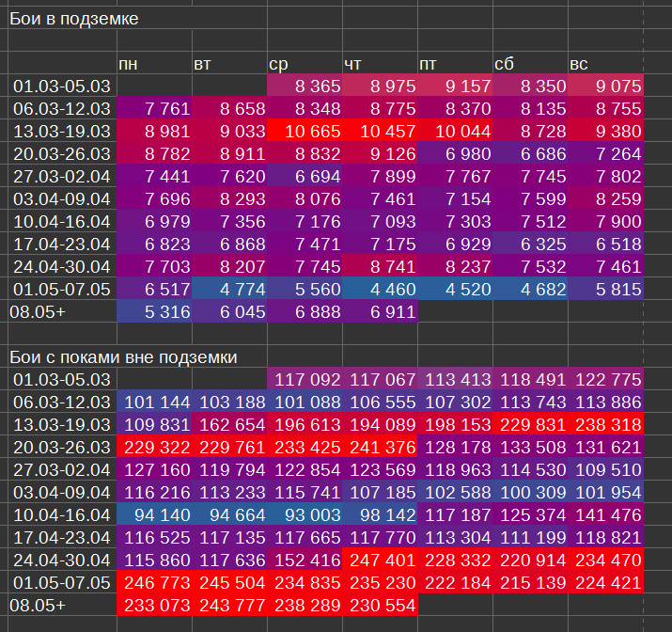Screen dimensions: 672x632
Task: Select the cell with value 7 761
Action: 154,108
